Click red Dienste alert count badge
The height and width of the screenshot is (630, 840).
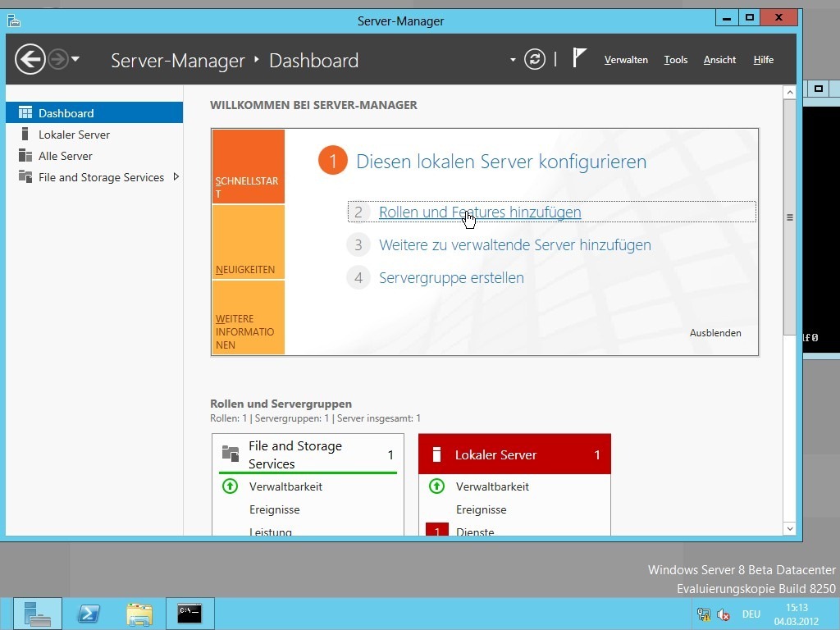(x=436, y=529)
